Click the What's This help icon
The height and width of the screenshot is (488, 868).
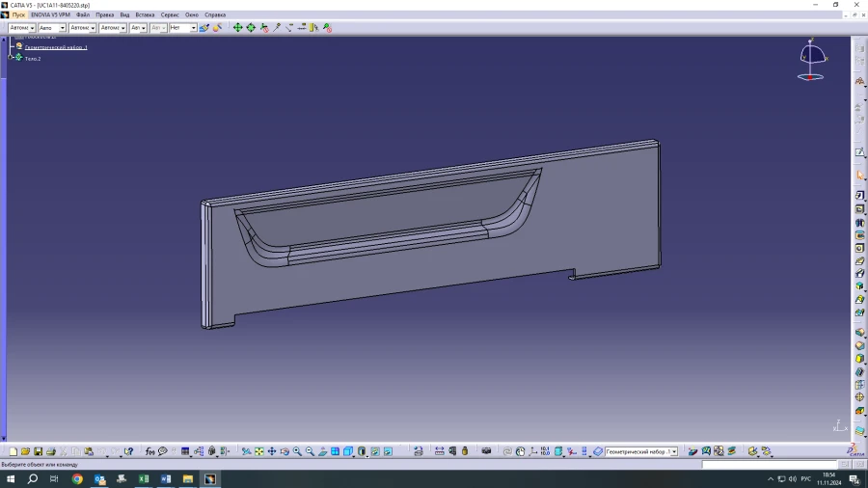[x=128, y=451]
